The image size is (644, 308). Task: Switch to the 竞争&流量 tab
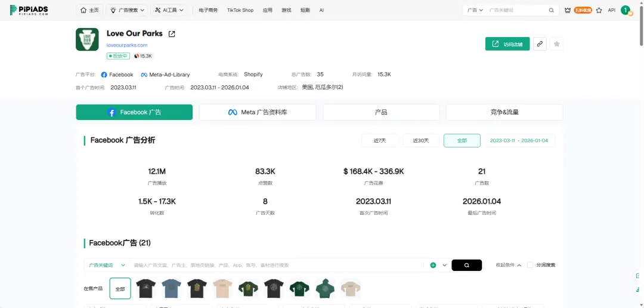[504, 112]
